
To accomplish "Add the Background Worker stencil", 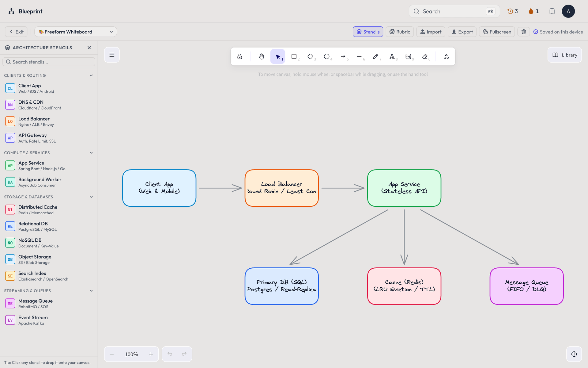I will pos(49,182).
